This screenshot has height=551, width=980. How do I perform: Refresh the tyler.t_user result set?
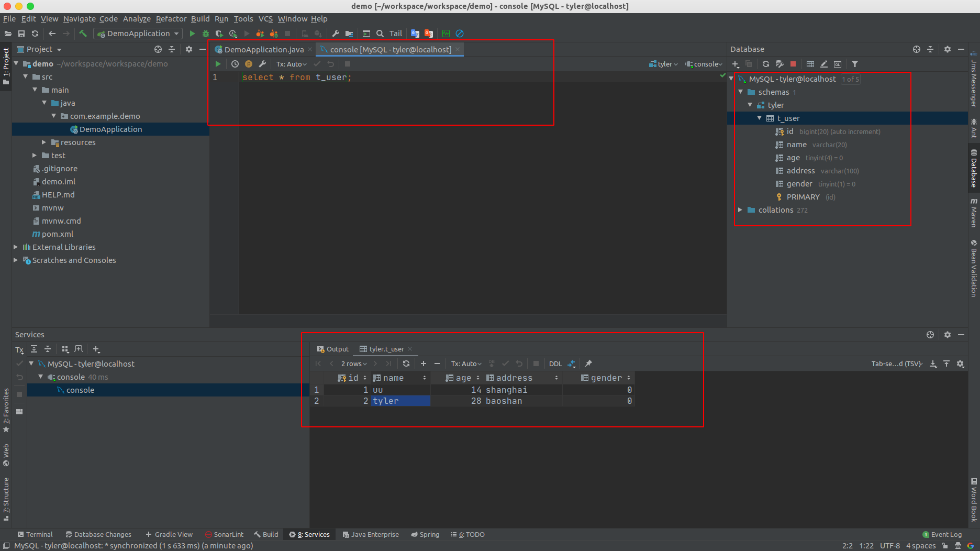click(406, 363)
